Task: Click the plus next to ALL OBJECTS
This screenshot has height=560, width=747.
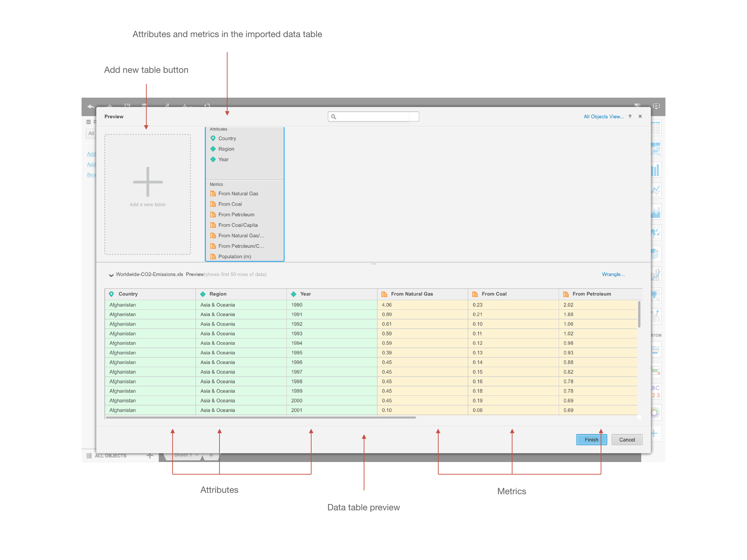Action: click(150, 456)
